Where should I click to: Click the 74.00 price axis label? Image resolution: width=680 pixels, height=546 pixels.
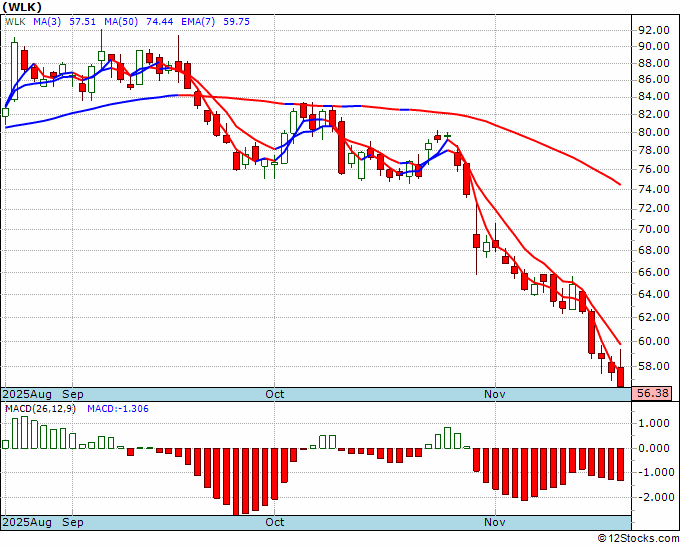pos(654,189)
